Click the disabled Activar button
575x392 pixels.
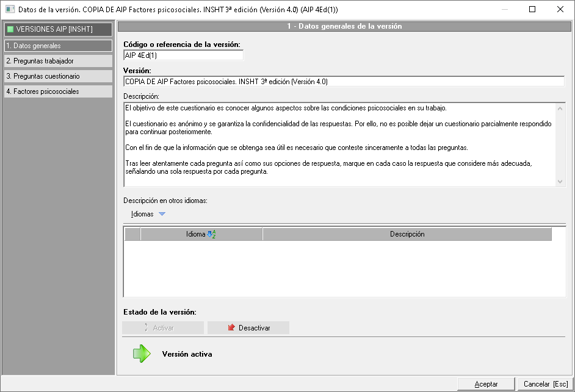point(163,327)
